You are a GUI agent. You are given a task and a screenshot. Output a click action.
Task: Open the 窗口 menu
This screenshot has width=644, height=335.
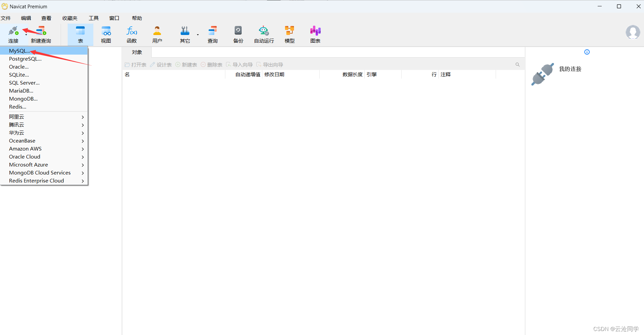(114, 18)
